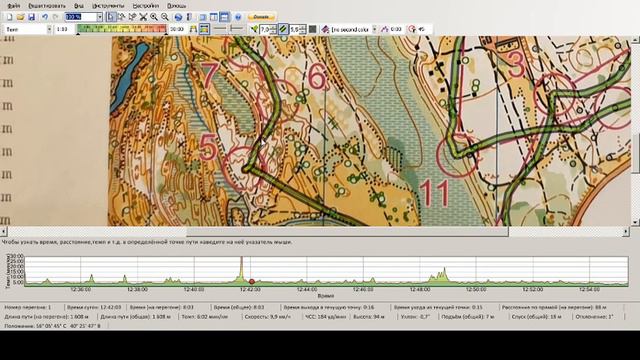
Task: Redo the last undone action
Action: pyautogui.click(x=56, y=17)
